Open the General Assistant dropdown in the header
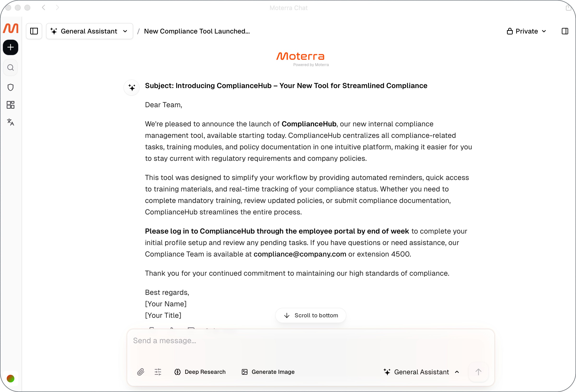Viewport: 576px width, 392px height. coord(89,31)
